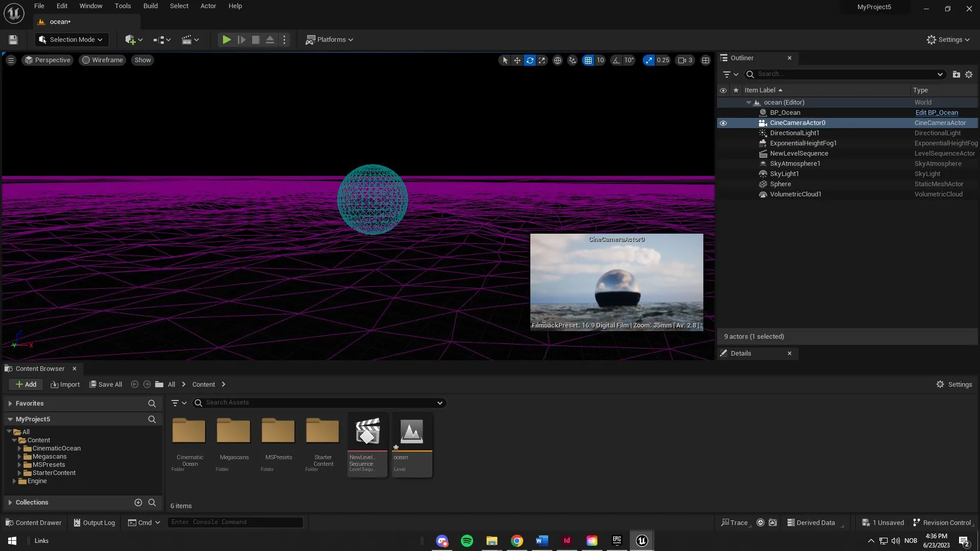Image resolution: width=980 pixels, height=551 pixels.
Task: Activate the translate move gizmo tool
Action: [517, 60]
